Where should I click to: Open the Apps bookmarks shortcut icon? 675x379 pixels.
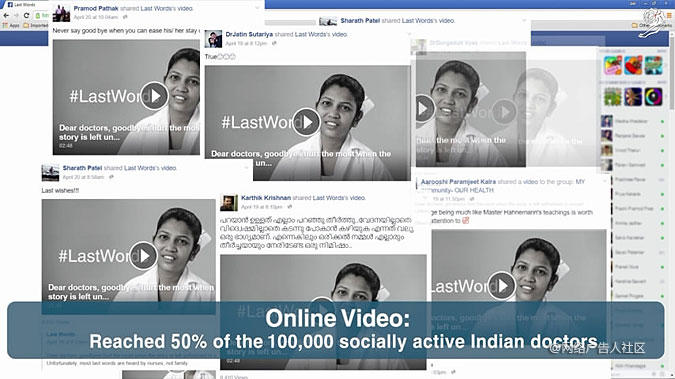pyautogui.click(x=5, y=25)
